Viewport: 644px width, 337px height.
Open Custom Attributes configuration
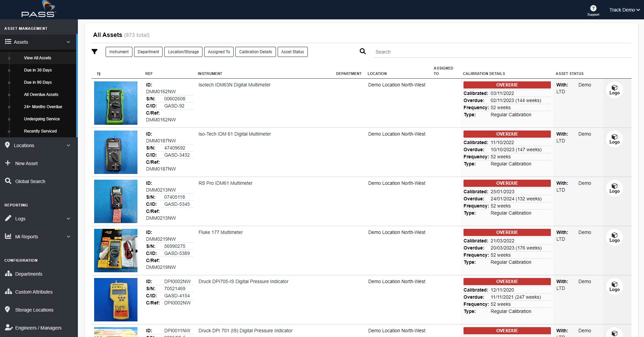pos(34,292)
